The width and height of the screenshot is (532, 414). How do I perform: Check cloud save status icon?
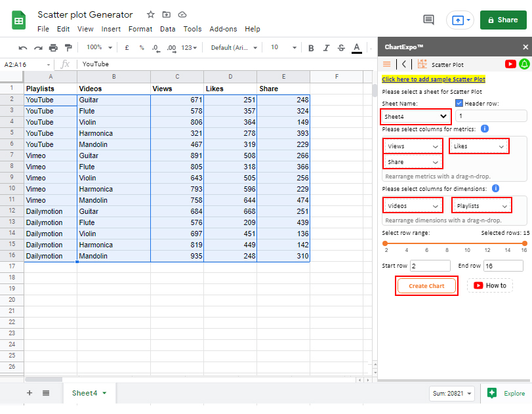[182, 14]
